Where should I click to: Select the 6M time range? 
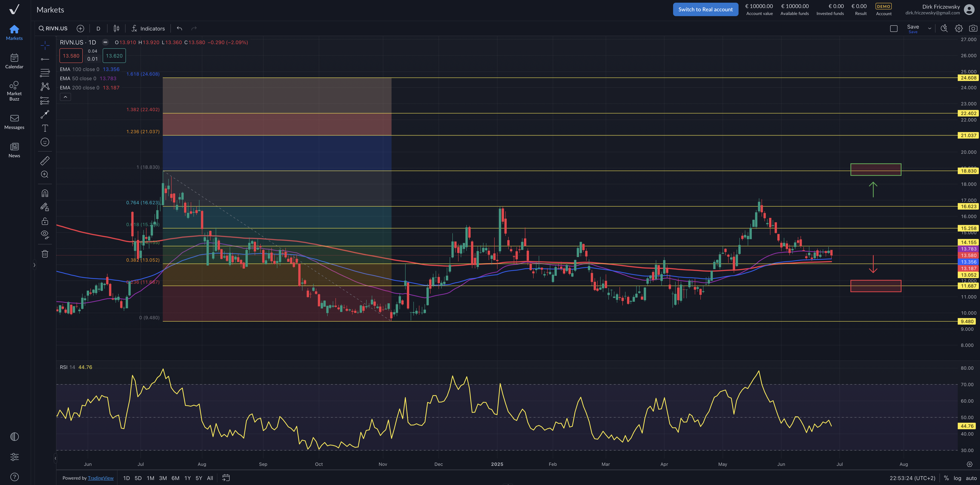175,478
